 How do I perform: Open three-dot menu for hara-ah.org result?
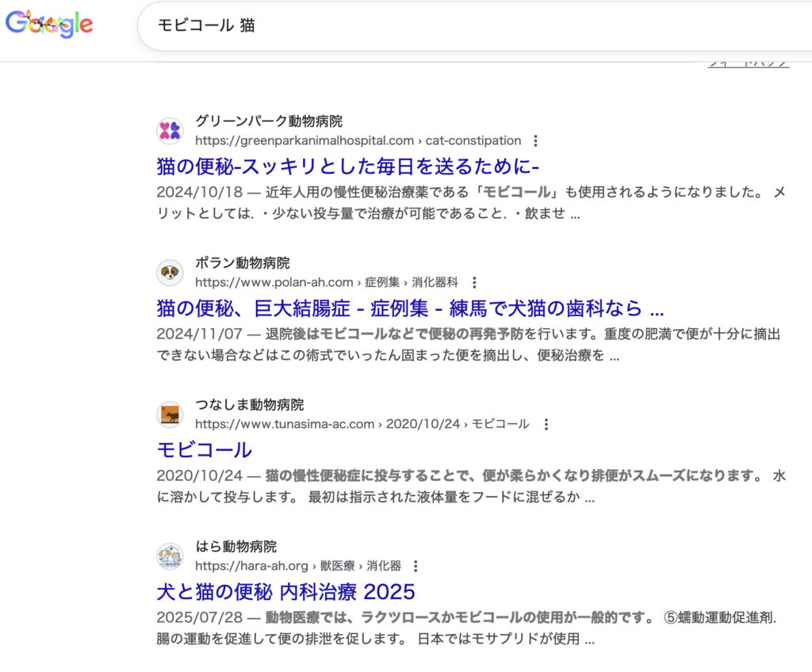pyautogui.click(x=416, y=567)
